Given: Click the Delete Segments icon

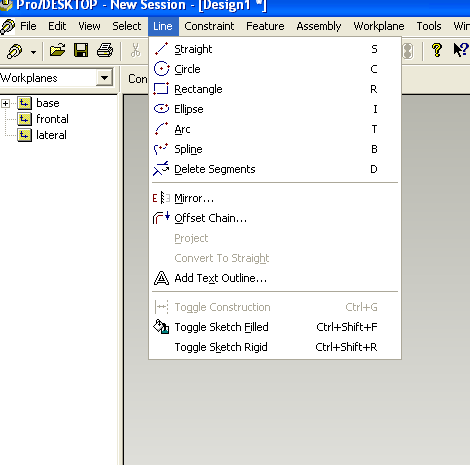Looking at the screenshot, I should click(161, 169).
